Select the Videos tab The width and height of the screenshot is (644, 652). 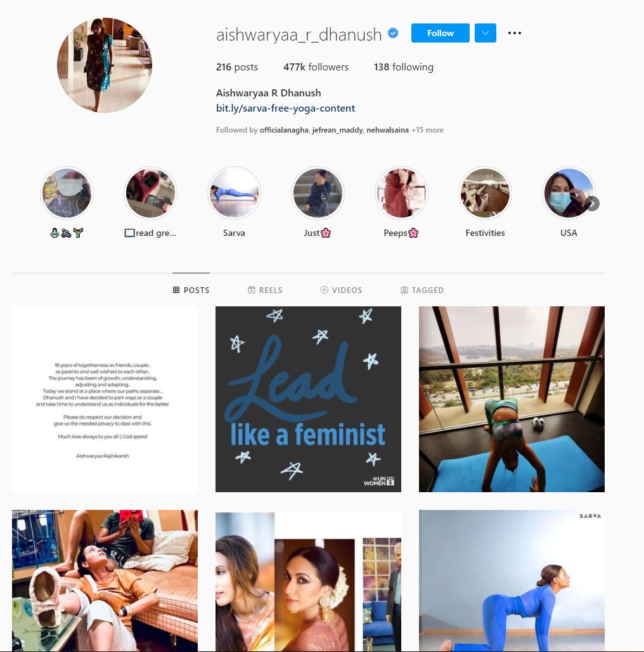[342, 290]
